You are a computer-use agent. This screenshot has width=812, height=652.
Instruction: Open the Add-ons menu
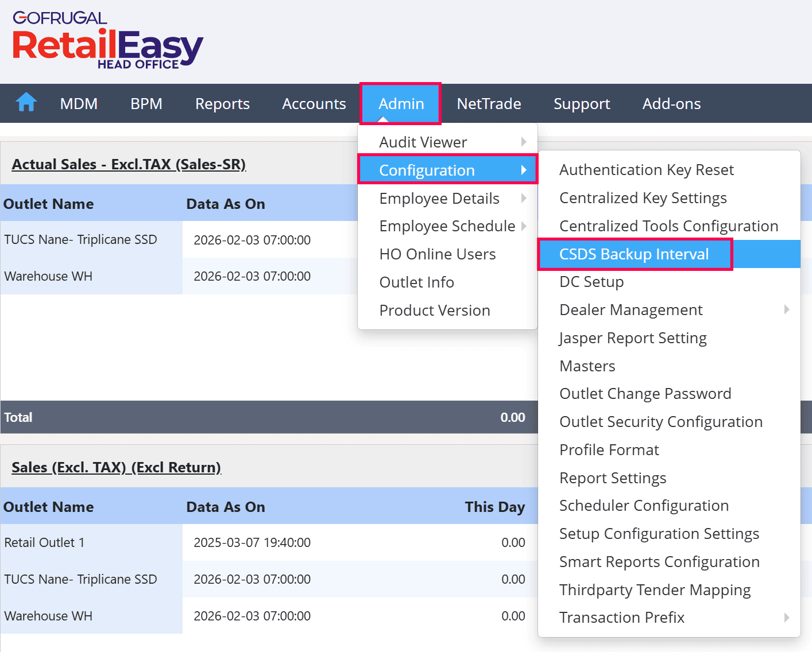point(671,104)
